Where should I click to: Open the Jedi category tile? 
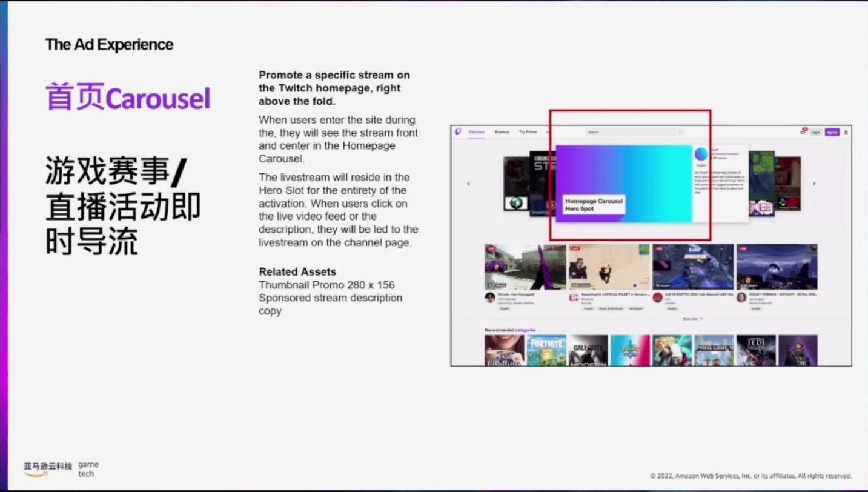(756, 350)
